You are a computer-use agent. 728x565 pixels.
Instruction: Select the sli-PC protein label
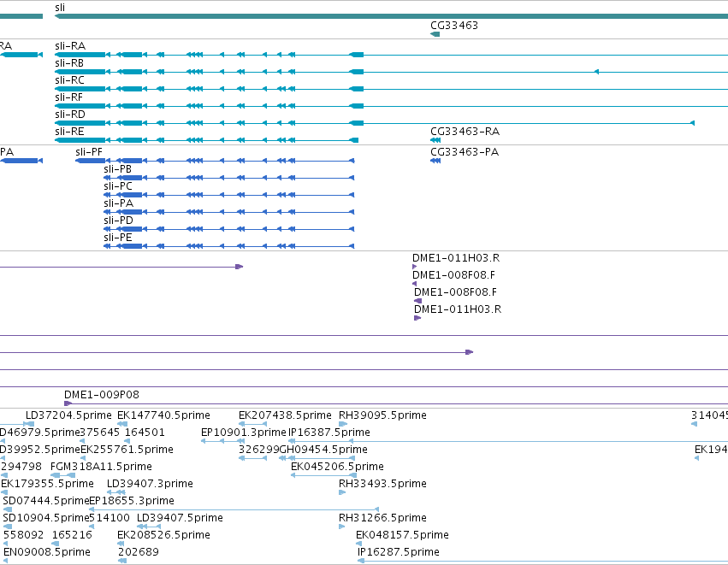118,186
